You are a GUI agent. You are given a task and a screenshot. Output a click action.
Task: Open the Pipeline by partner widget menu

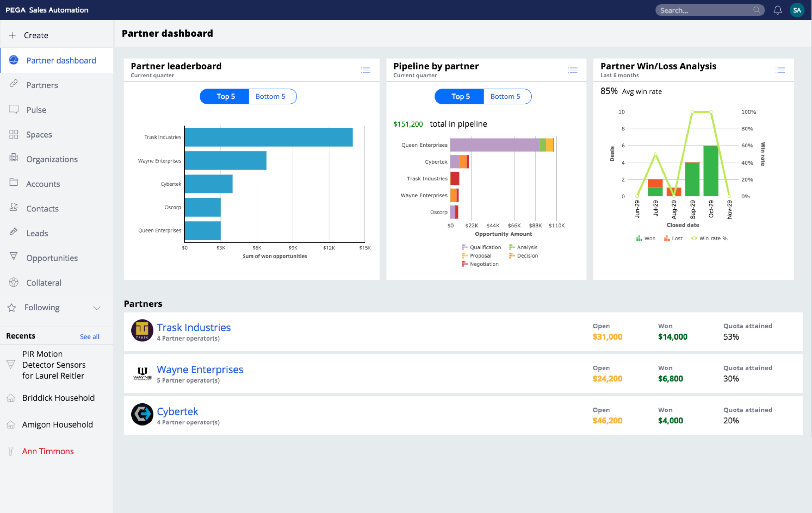pos(572,70)
